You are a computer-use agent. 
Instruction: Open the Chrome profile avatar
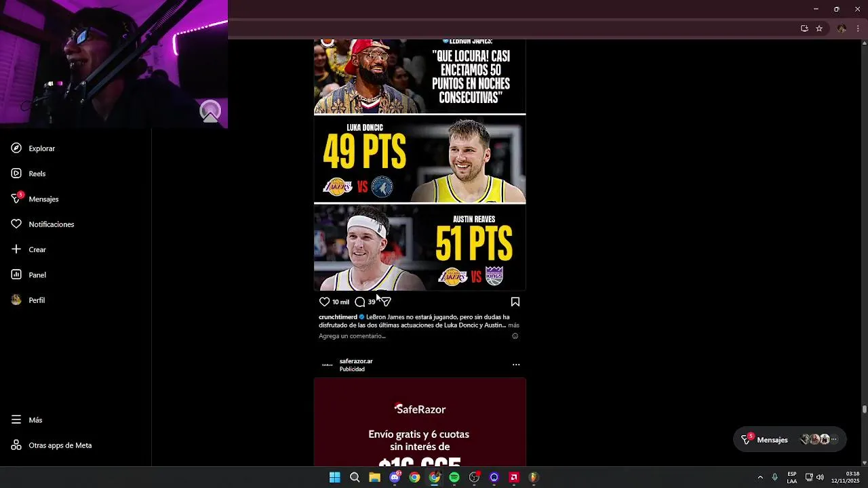(x=842, y=28)
